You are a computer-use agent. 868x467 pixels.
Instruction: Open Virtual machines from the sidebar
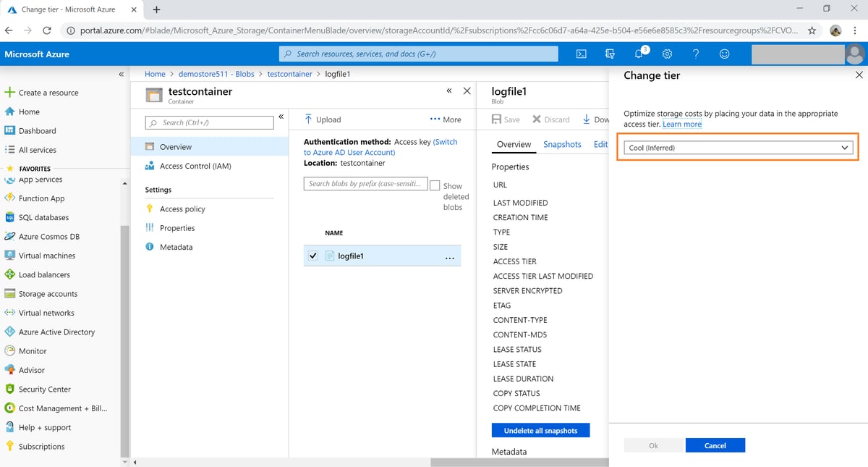tap(46, 256)
